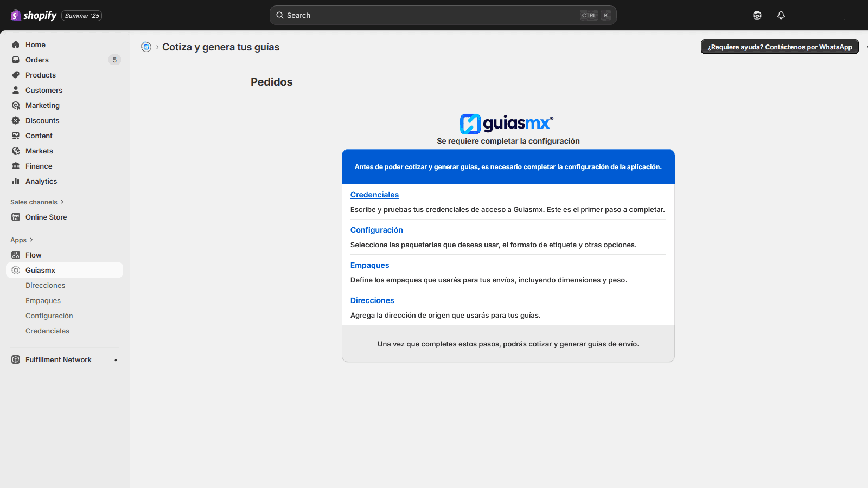Click the WhatsApp help contact button
This screenshot has height=488, width=868.
(780, 47)
